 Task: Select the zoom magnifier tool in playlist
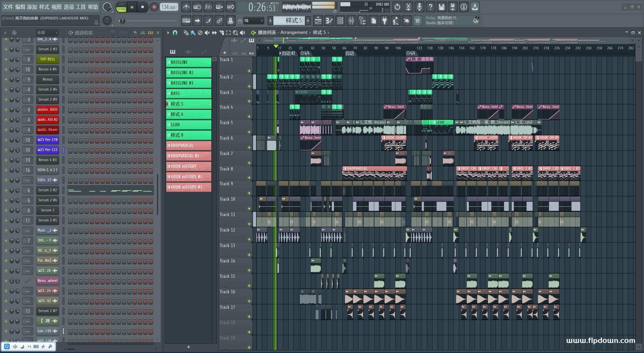tap(235, 33)
